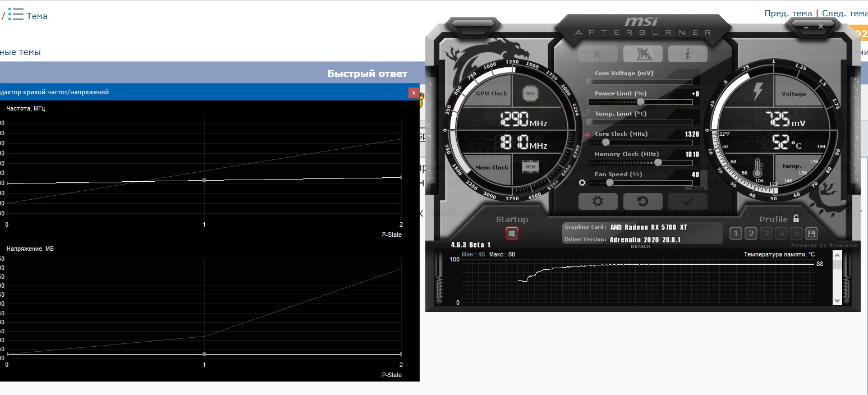Click the Fan Speed slider handle
This screenshot has width=868, height=395.
point(609,182)
